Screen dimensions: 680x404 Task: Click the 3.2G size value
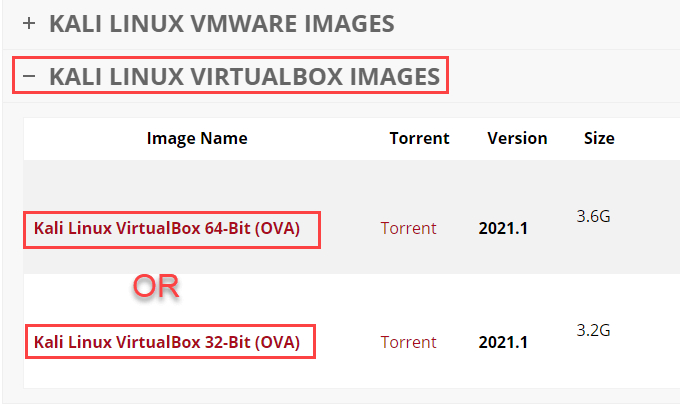pos(594,329)
